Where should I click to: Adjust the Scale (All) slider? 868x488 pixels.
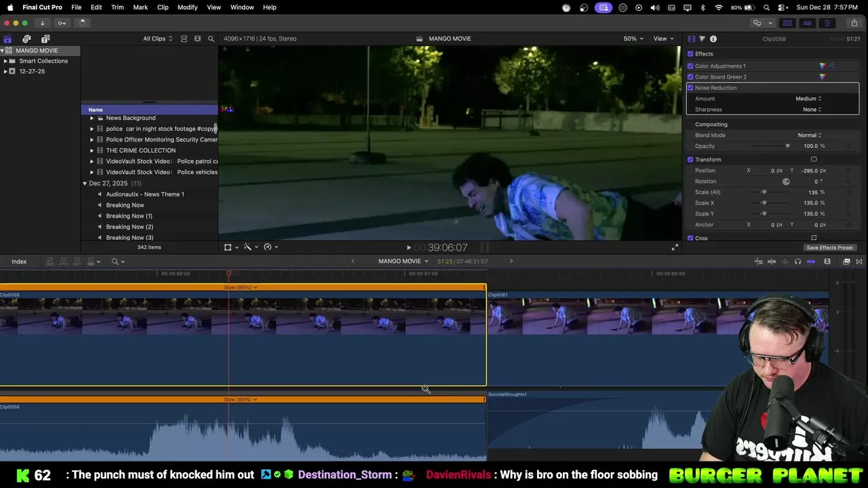764,192
